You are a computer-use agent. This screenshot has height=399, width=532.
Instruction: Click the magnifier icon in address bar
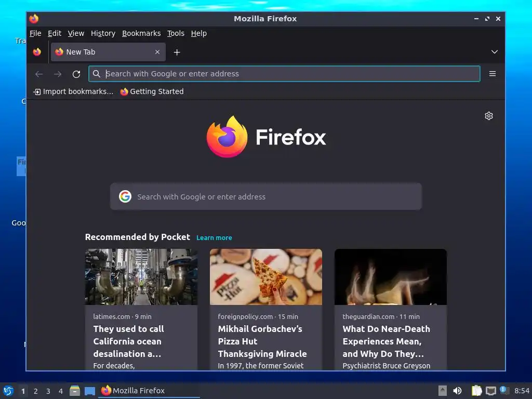click(96, 74)
